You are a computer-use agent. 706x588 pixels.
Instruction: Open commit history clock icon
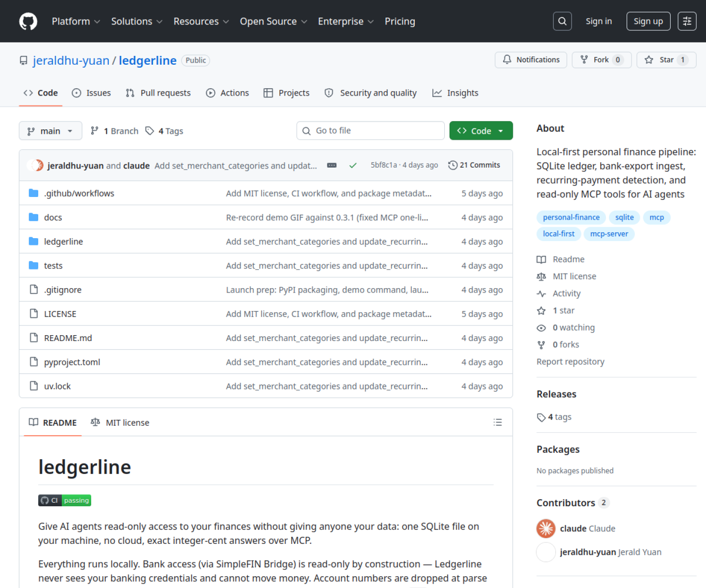453,165
